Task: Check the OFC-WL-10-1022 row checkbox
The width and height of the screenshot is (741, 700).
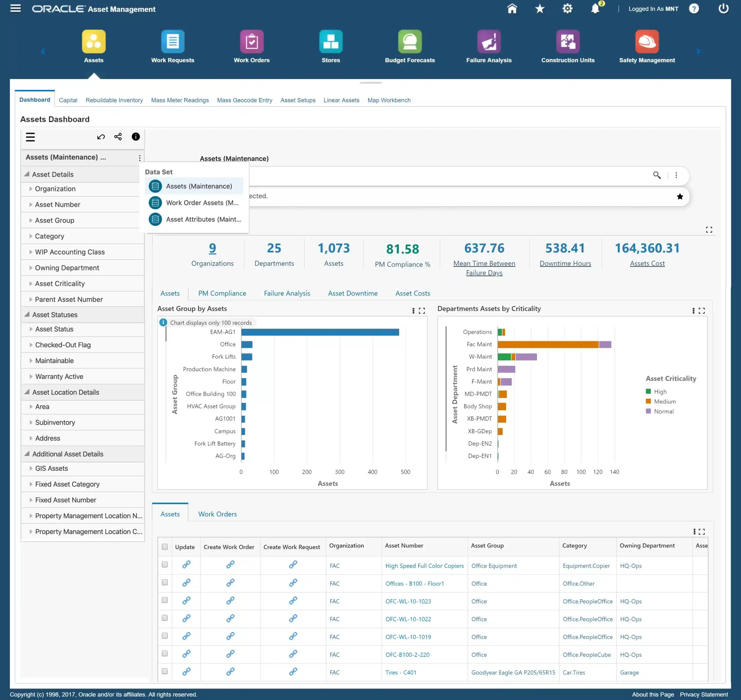Action: (x=164, y=617)
